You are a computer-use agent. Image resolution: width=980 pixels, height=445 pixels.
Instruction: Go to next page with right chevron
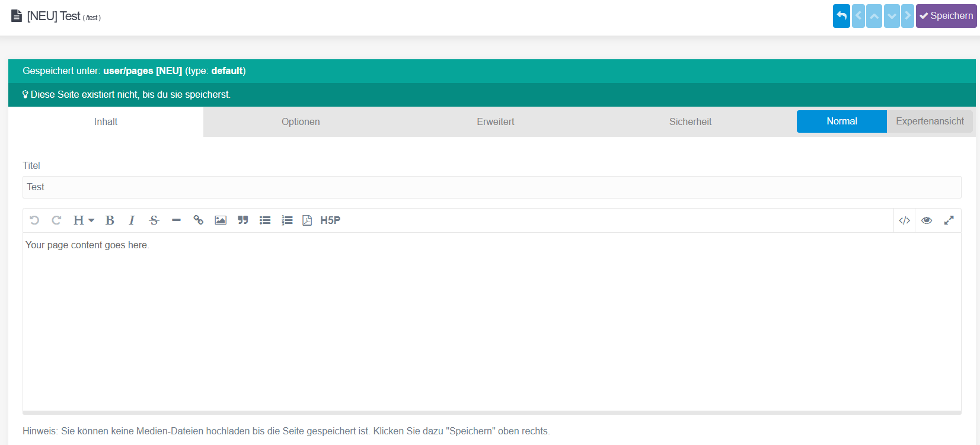pyautogui.click(x=908, y=16)
